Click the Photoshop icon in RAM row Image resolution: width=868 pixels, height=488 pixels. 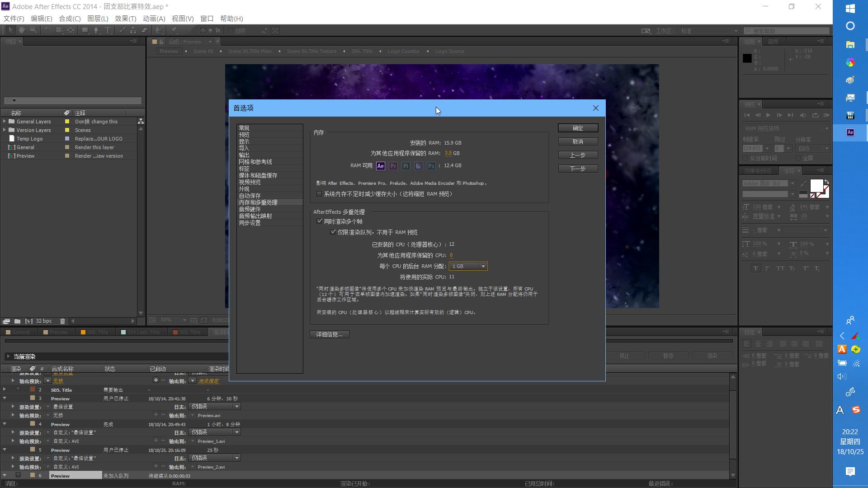point(431,166)
